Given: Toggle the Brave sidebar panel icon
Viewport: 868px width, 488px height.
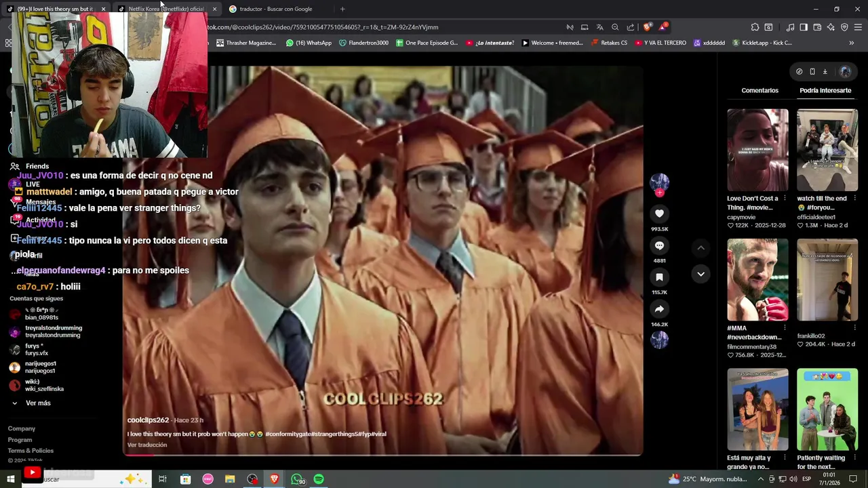Looking at the screenshot, I should tap(804, 27).
